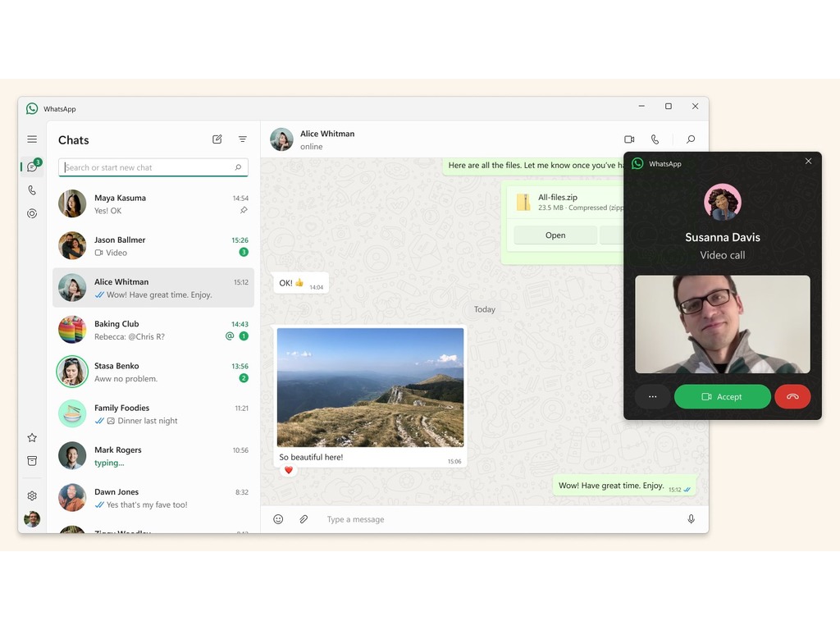Click the Open button for All-files.zip
This screenshot has width=840, height=630.
555,235
